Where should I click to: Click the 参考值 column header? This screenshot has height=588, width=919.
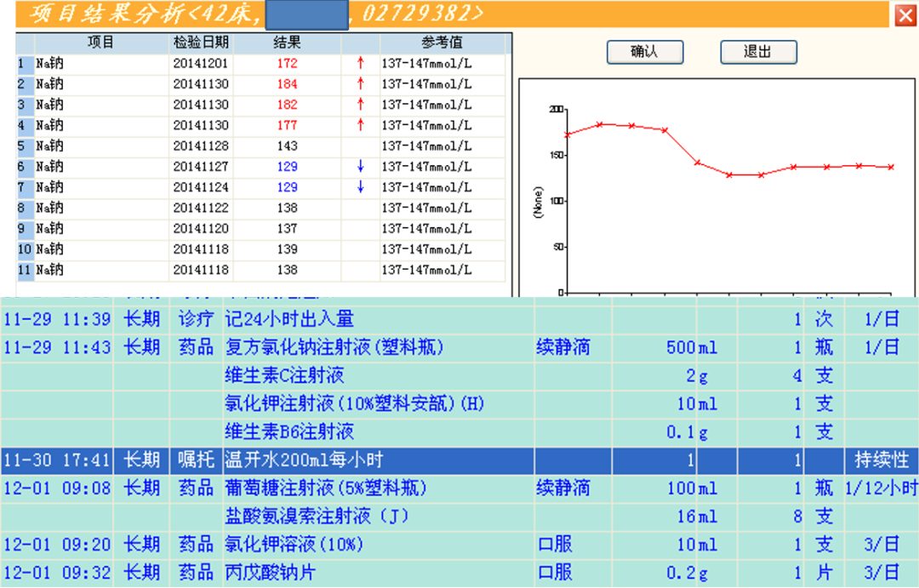point(442,43)
